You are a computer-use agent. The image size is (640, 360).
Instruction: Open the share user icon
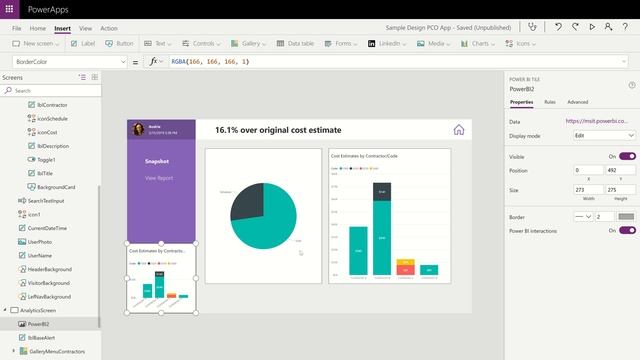pyautogui.click(x=608, y=27)
